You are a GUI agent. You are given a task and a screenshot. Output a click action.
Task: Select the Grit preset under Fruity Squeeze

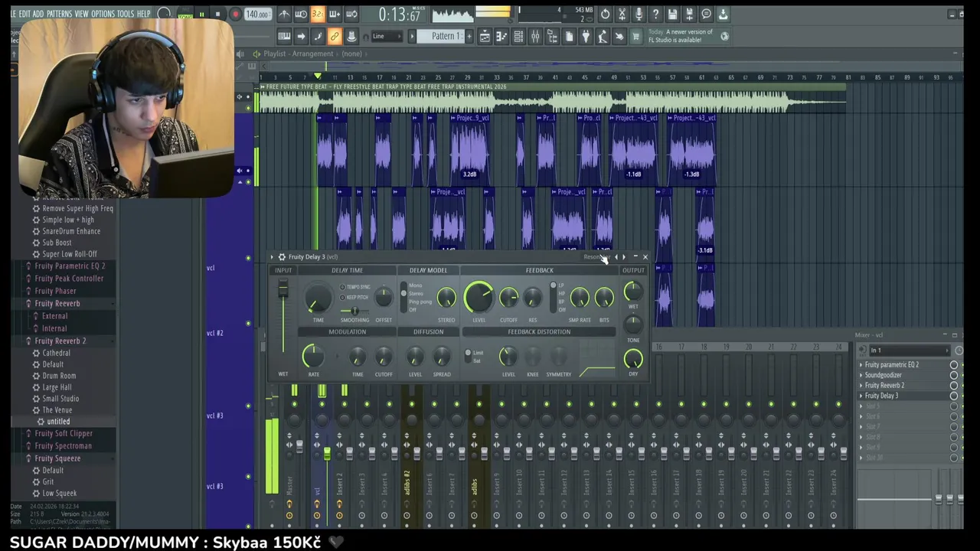48,482
